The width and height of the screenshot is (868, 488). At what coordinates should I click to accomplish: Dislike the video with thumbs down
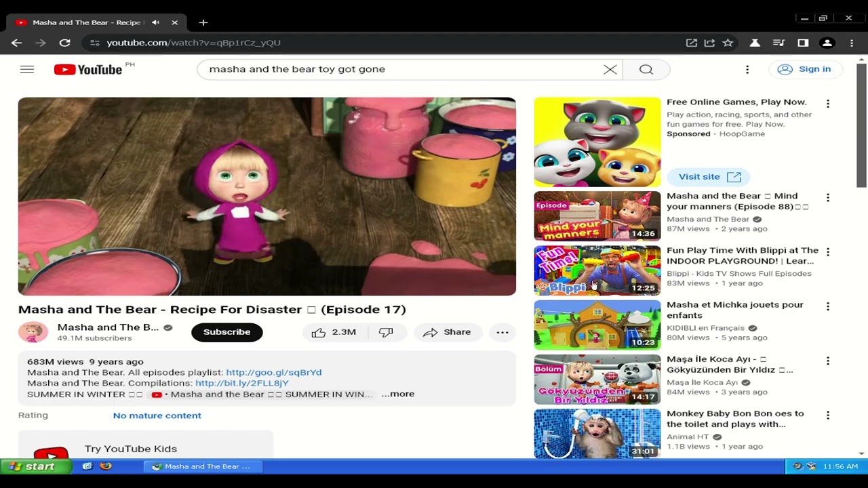(x=386, y=332)
